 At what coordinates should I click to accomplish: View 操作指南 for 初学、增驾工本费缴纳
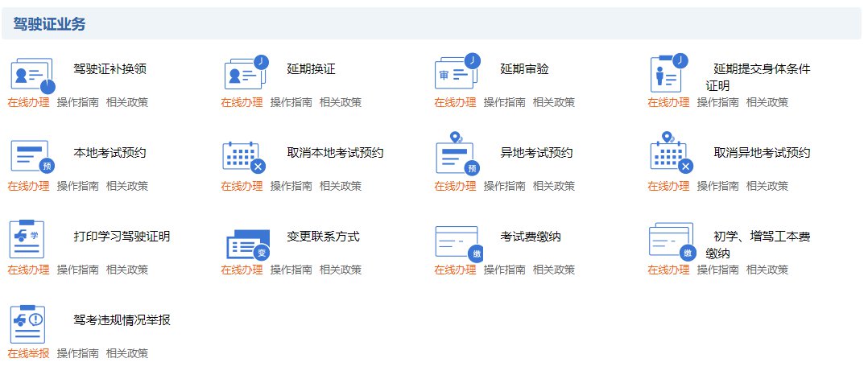[717, 270]
